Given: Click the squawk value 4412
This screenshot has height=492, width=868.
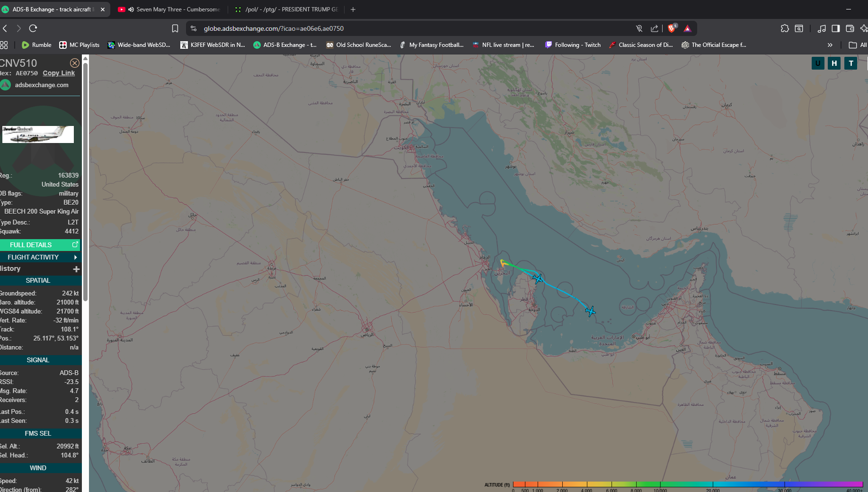Looking at the screenshot, I should point(71,231).
